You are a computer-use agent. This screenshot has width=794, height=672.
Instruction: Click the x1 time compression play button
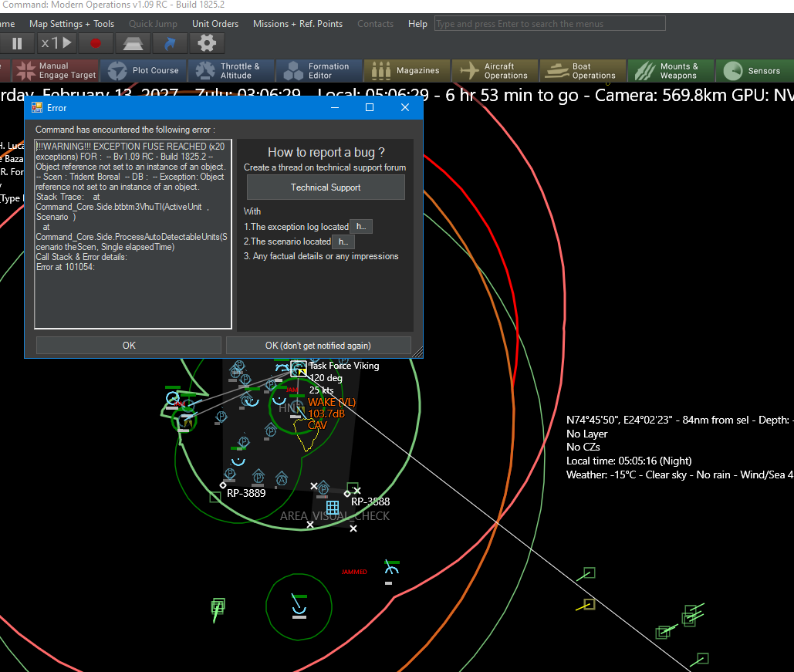point(57,43)
